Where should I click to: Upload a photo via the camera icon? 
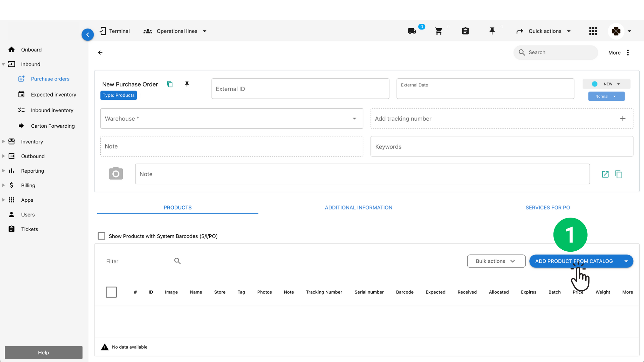coord(115,173)
